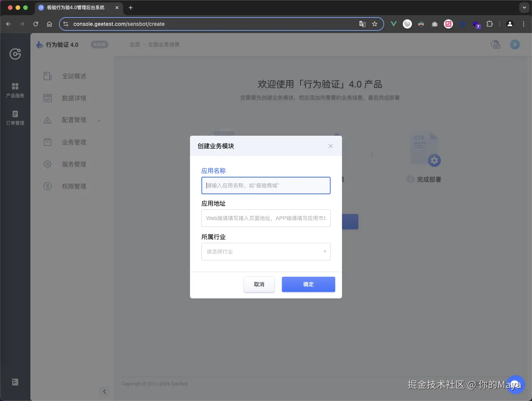Close the 创建业务模块 dialog
Screen dimensions: 532x401
pyautogui.click(x=331, y=146)
